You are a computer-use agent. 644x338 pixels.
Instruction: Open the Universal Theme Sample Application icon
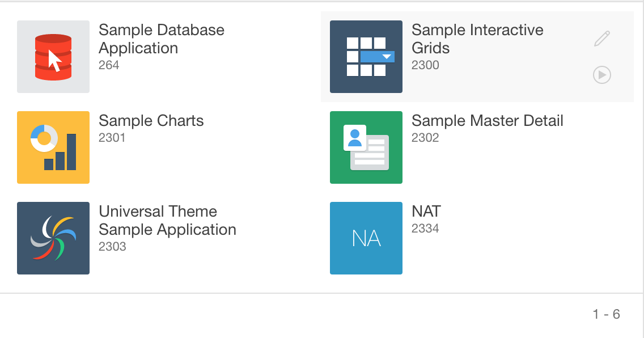(x=53, y=238)
